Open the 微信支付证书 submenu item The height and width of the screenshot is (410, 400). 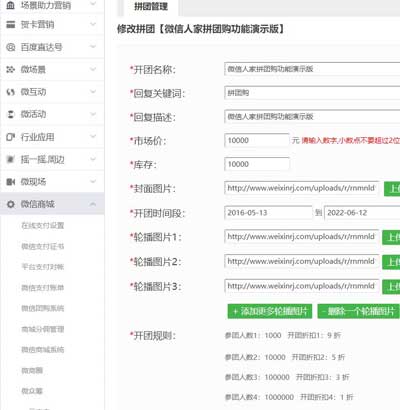coord(43,246)
